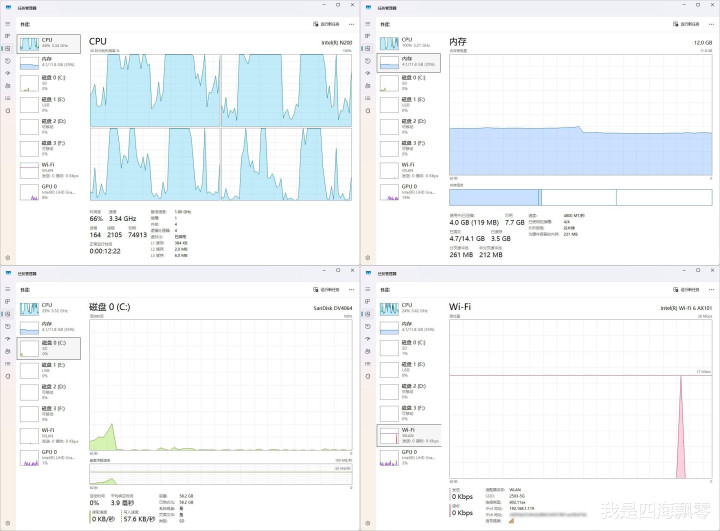Click the memory composition bar in 内存 window
Viewport: 720px width, 531px height.
pyautogui.click(x=580, y=197)
